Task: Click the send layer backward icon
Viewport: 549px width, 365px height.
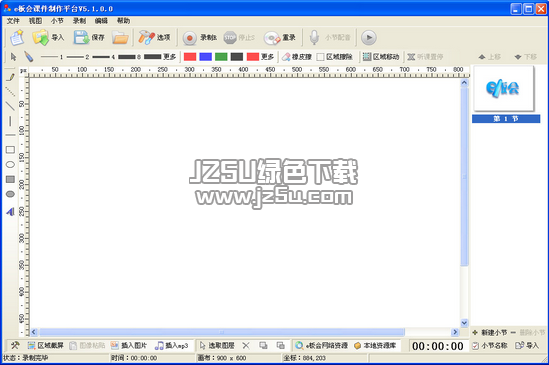Action: [280, 346]
